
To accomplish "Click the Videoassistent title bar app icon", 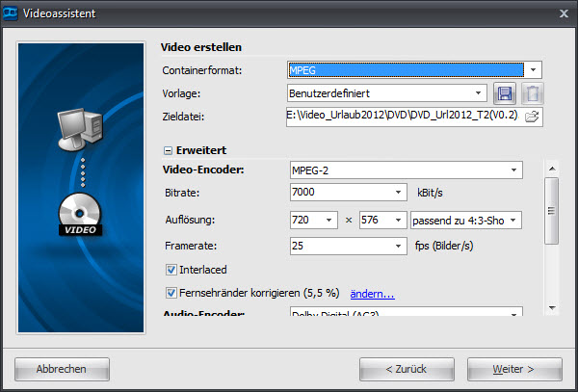I will pyautogui.click(x=12, y=13).
